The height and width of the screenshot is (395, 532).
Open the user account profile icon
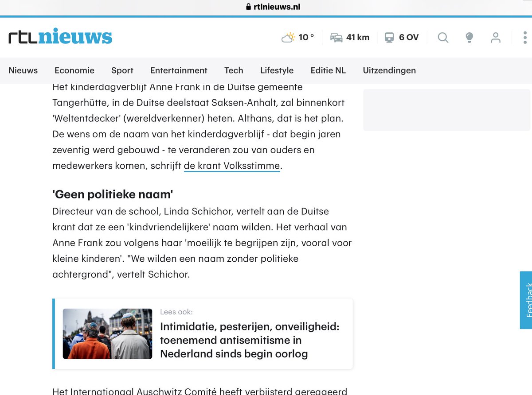(x=496, y=37)
